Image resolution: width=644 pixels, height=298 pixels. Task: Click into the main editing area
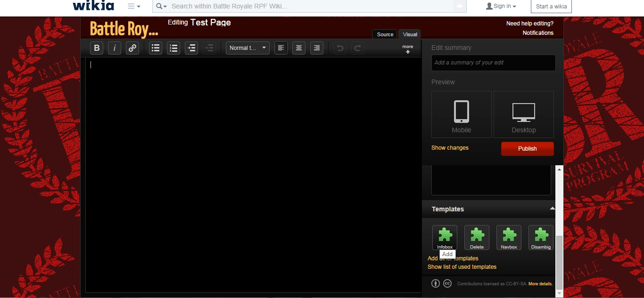coord(253,175)
